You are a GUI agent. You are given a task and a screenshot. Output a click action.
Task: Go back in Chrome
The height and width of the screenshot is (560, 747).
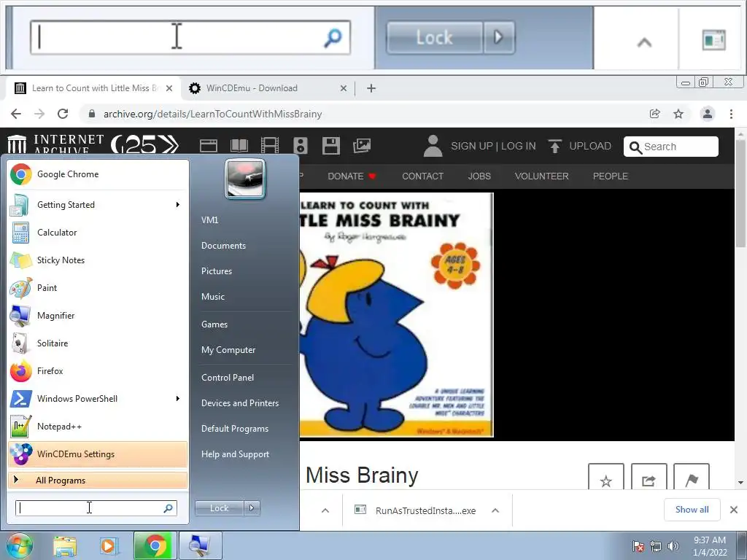[16, 114]
